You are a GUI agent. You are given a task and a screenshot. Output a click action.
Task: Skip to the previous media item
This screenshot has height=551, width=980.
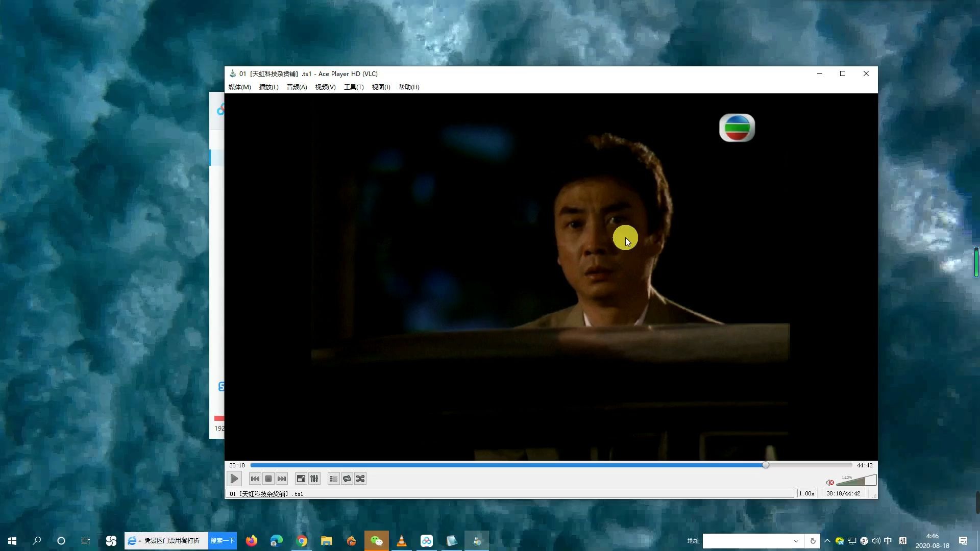click(x=255, y=479)
